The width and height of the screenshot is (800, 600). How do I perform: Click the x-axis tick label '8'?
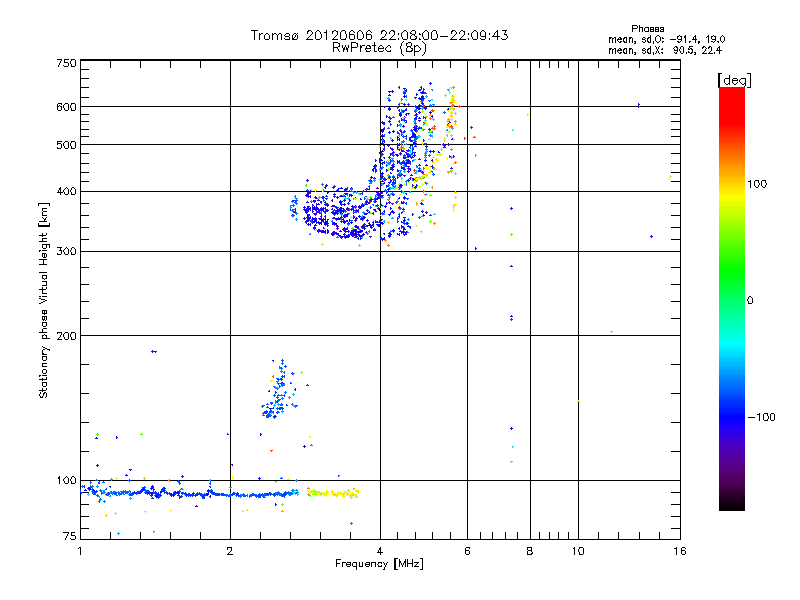coord(530,551)
